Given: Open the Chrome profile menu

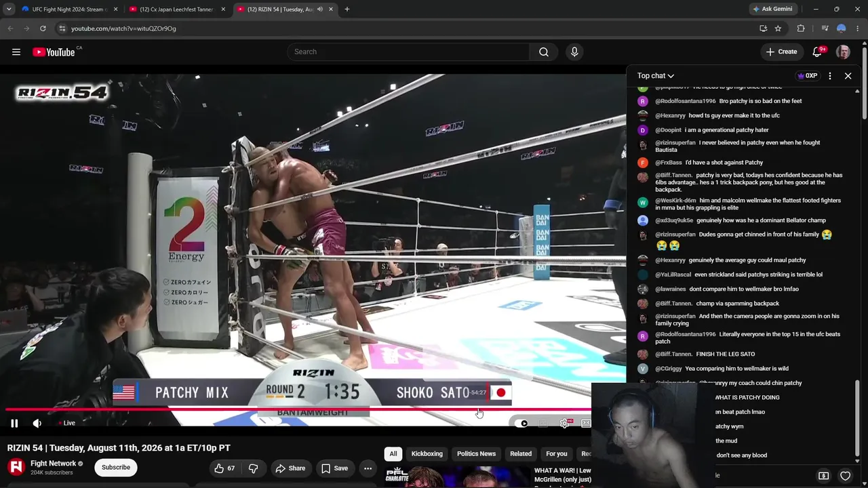Looking at the screenshot, I should [842, 28].
